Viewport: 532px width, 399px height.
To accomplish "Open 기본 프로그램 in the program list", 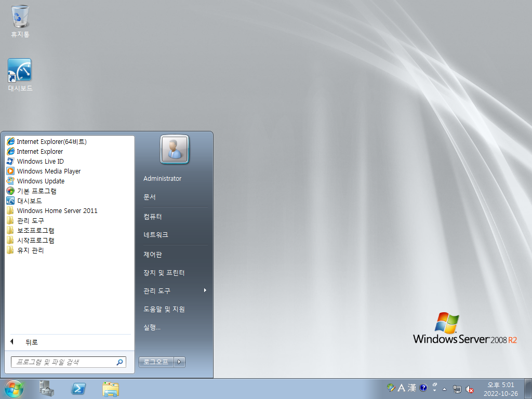I will coord(70,191).
